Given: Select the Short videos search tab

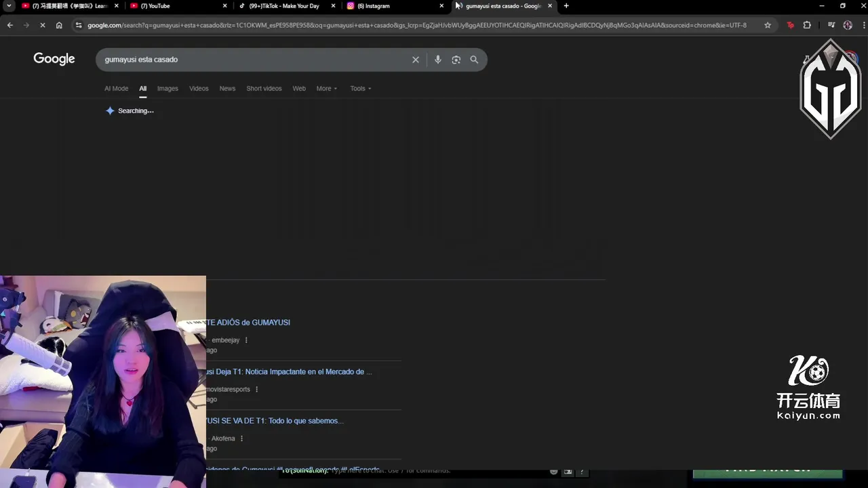Looking at the screenshot, I should pyautogui.click(x=264, y=89).
